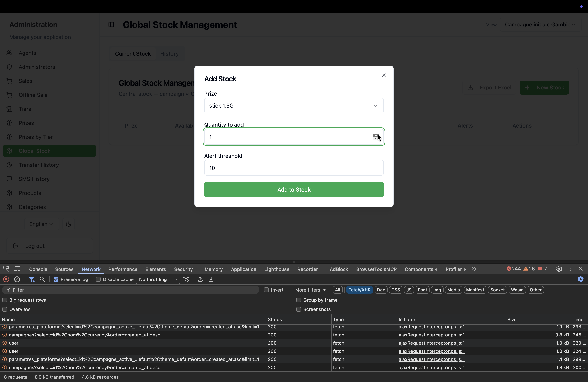Click the network Filter text field
Viewport: 588px width, 382px height.
[131, 290]
